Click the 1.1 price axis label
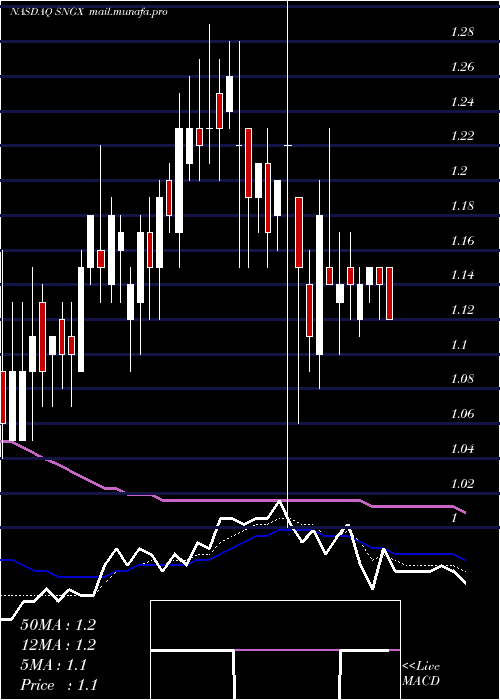Screen dimensions: 500x700 (459, 345)
